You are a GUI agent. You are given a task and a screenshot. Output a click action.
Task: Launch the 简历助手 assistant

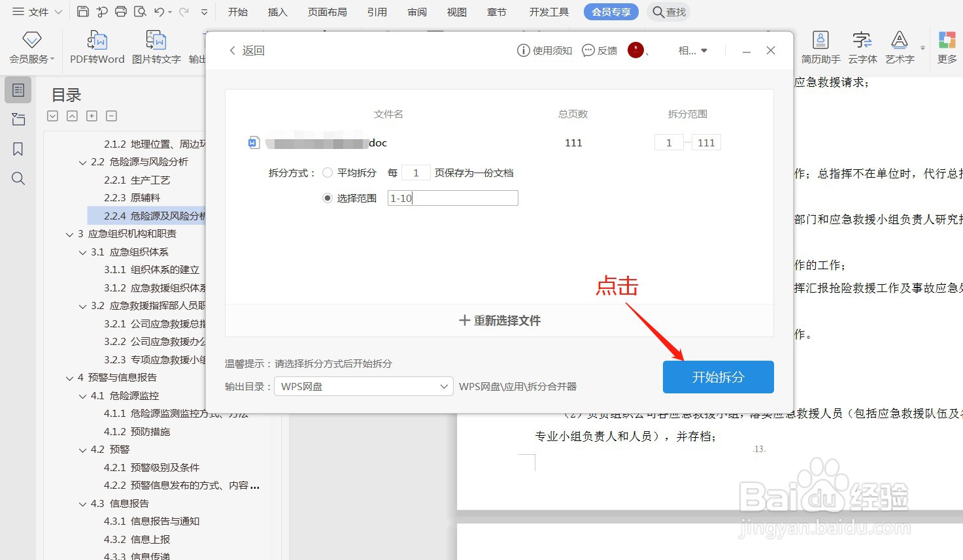pos(820,47)
